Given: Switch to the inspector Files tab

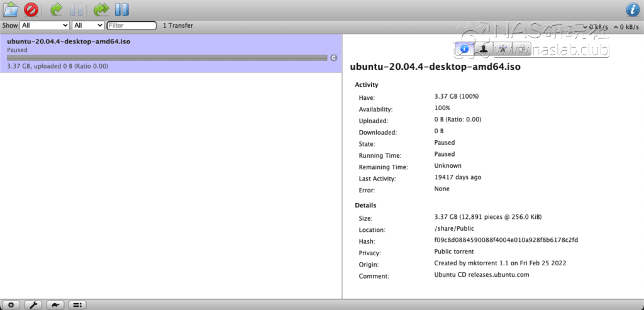Looking at the screenshot, I should pyautogui.click(x=521, y=48).
